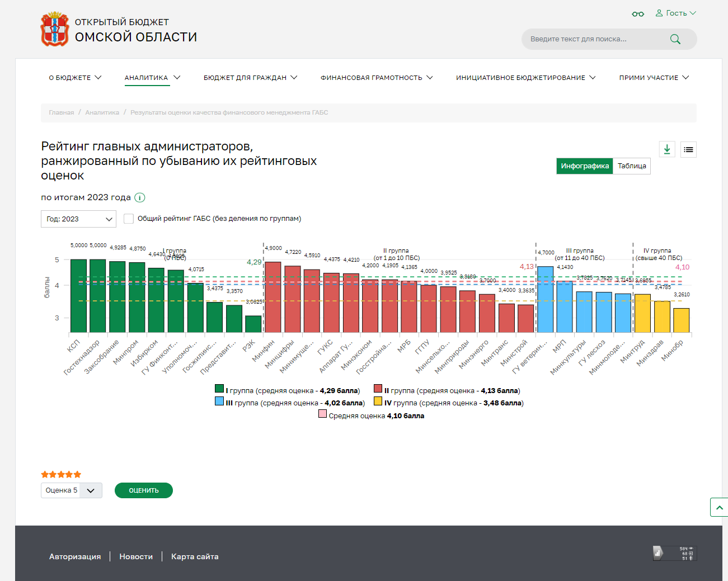This screenshot has height=581, width=728.
Task: Click the search magnifier icon
Action: click(675, 39)
